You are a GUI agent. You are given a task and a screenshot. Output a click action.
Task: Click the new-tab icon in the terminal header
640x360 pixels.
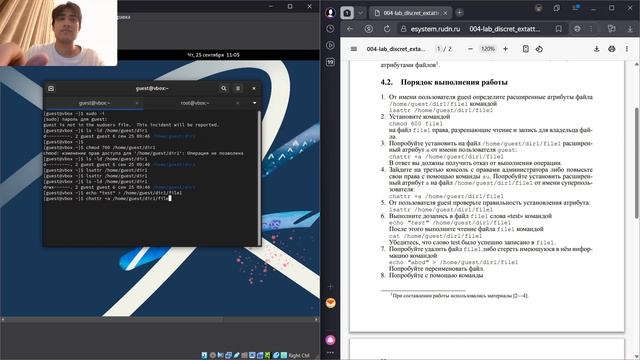click(x=51, y=88)
